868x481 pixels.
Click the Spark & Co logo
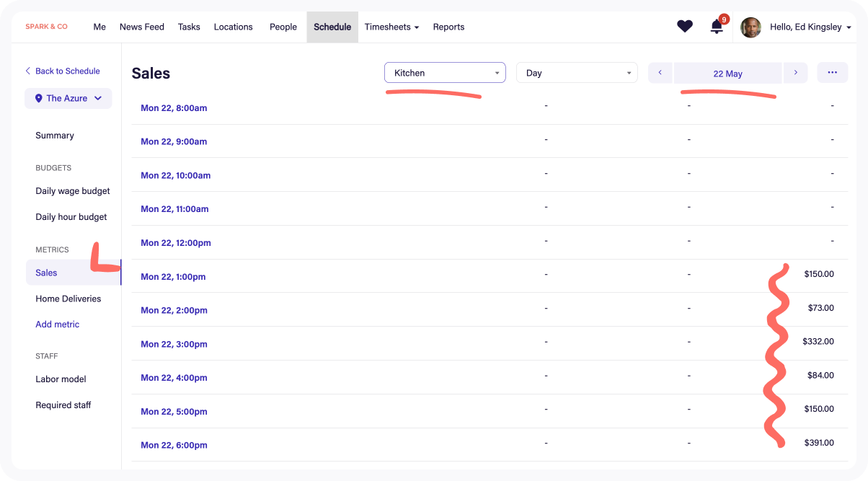(46, 26)
